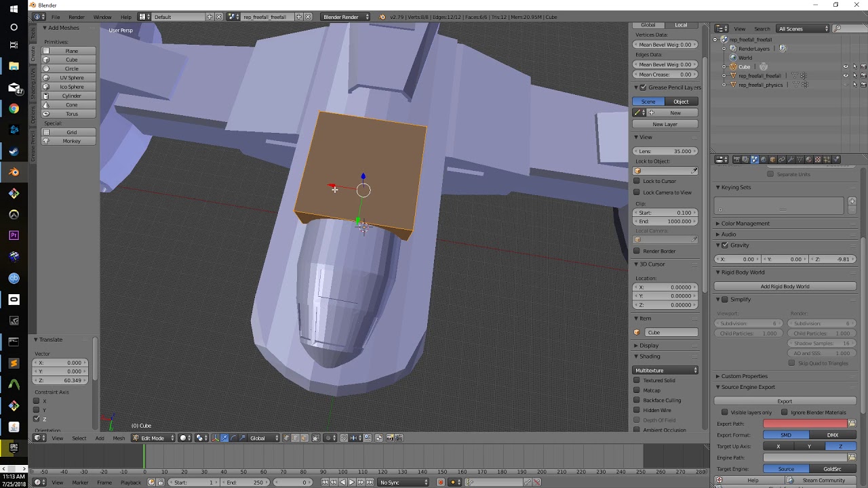The width and height of the screenshot is (868, 488).
Task: Enable Lock to Cursor checkbox
Action: click(x=637, y=181)
